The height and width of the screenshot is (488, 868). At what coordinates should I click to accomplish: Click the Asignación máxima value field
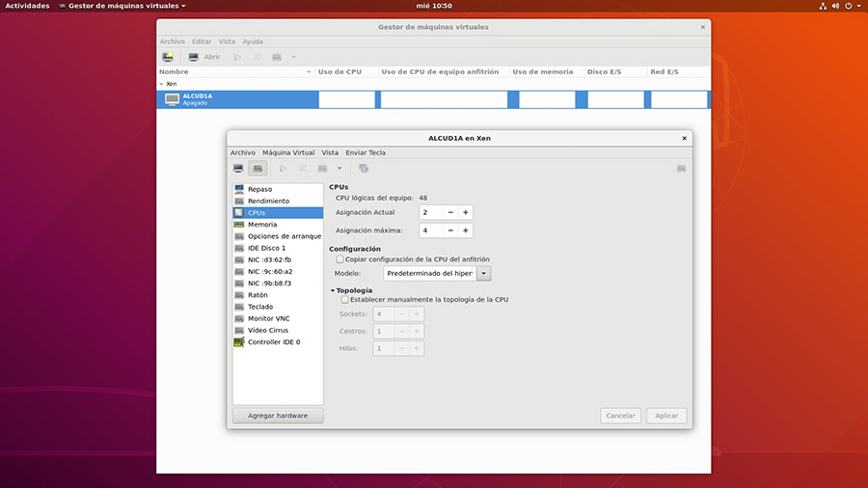click(431, 230)
